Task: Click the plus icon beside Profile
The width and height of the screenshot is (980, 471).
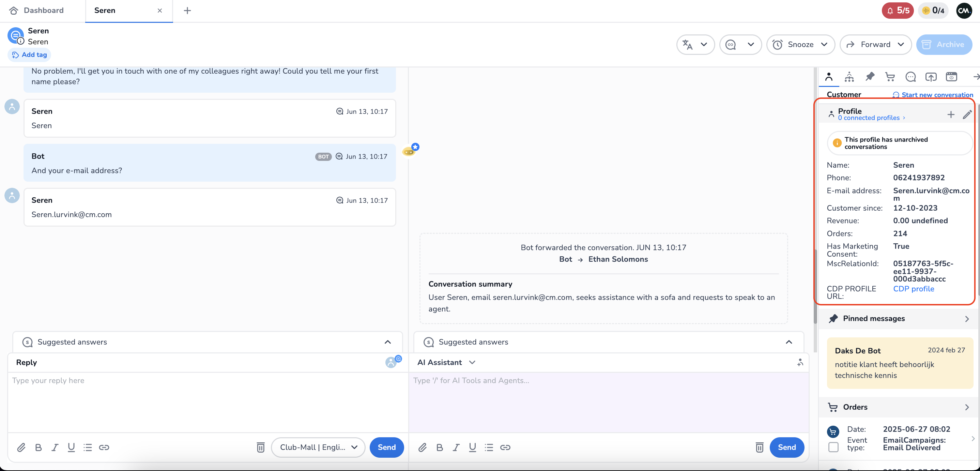Action: 951,115
